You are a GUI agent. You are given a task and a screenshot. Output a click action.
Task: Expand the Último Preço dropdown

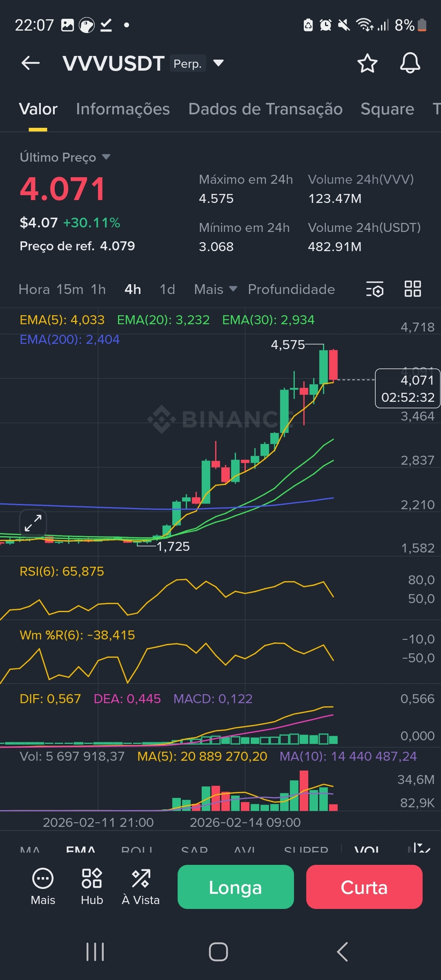click(106, 157)
